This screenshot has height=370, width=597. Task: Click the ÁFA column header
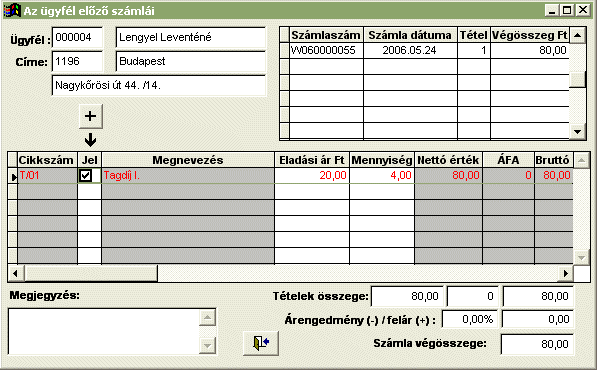point(508,160)
